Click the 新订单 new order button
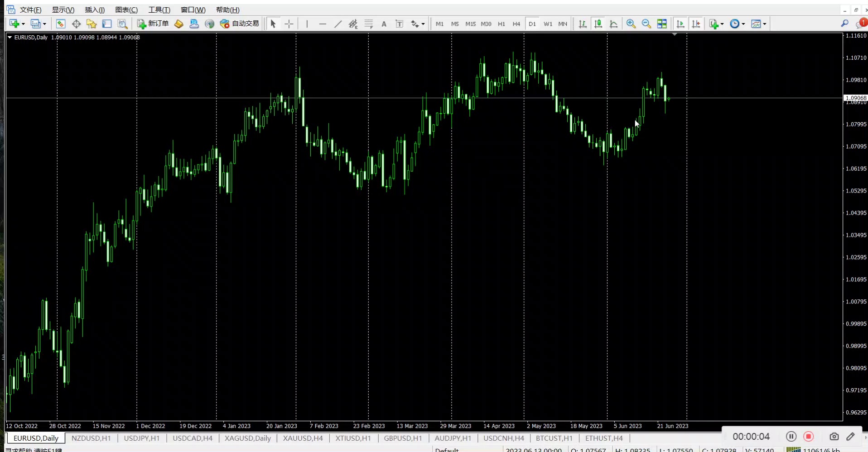Screen dimensions: 868x452 153,24
